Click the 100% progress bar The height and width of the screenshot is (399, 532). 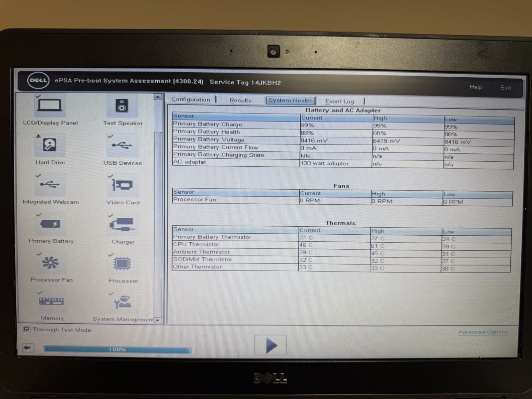pos(117,349)
